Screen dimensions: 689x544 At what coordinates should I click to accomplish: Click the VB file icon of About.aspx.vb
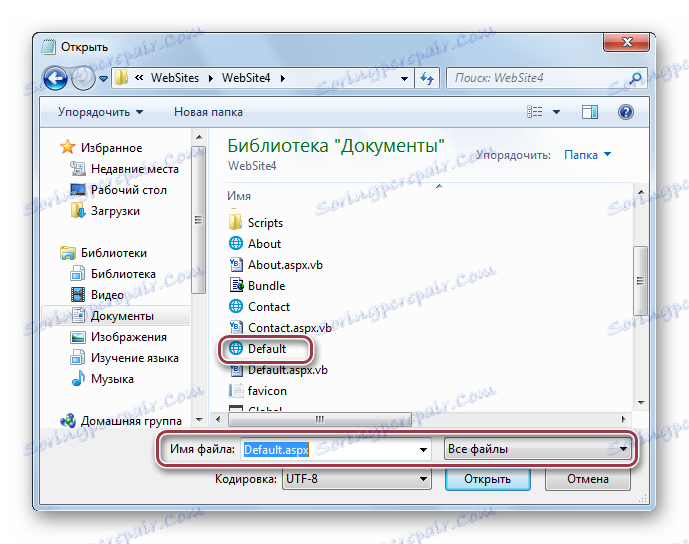236,264
